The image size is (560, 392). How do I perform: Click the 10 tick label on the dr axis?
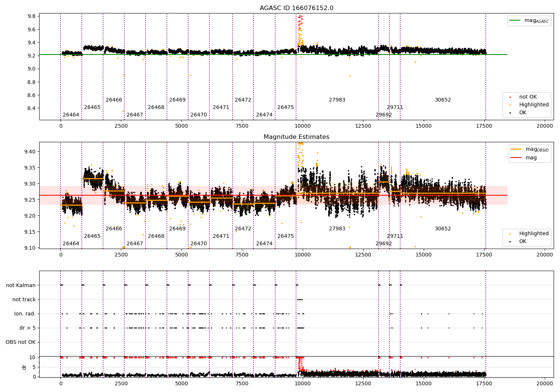(32, 358)
